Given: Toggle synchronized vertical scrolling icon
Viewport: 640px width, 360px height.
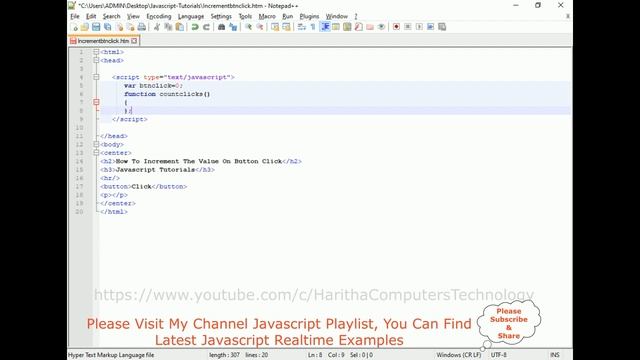Looking at the screenshot, I should click(x=275, y=27).
